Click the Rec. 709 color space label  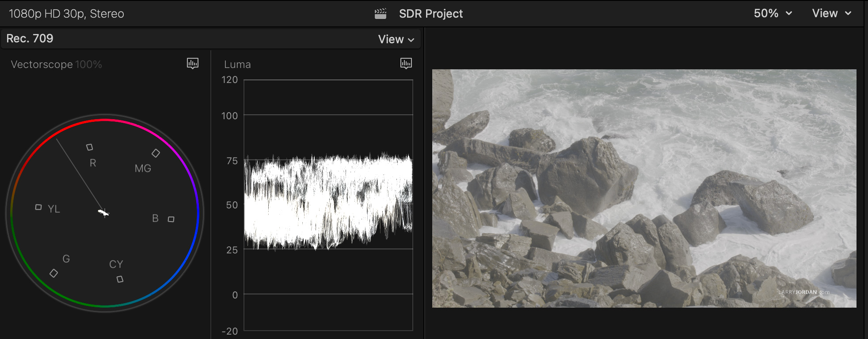(x=30, y=38)
